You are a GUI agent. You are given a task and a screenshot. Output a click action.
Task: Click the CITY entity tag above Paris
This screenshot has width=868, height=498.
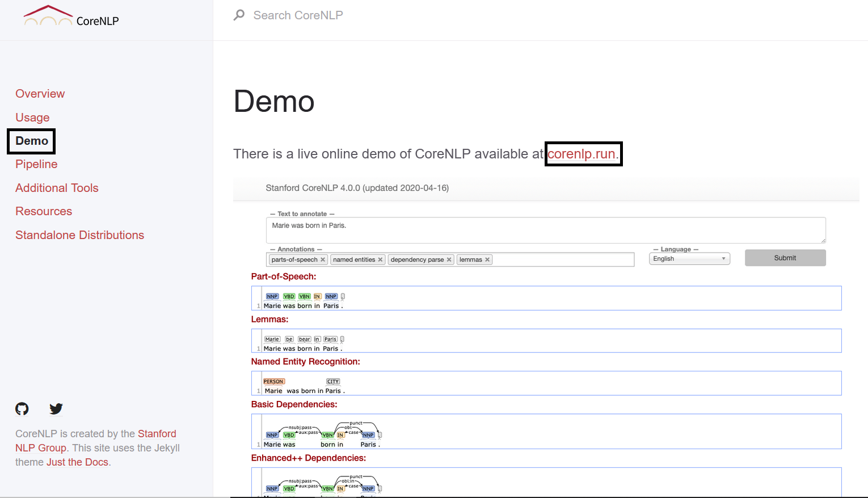(332, 381)
